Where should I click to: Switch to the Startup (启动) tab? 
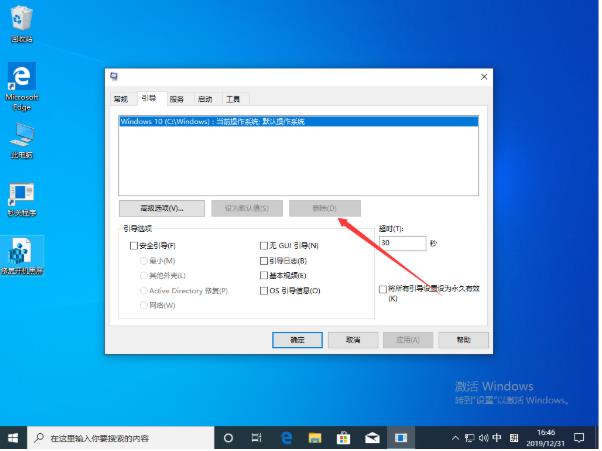coord(205,99)
